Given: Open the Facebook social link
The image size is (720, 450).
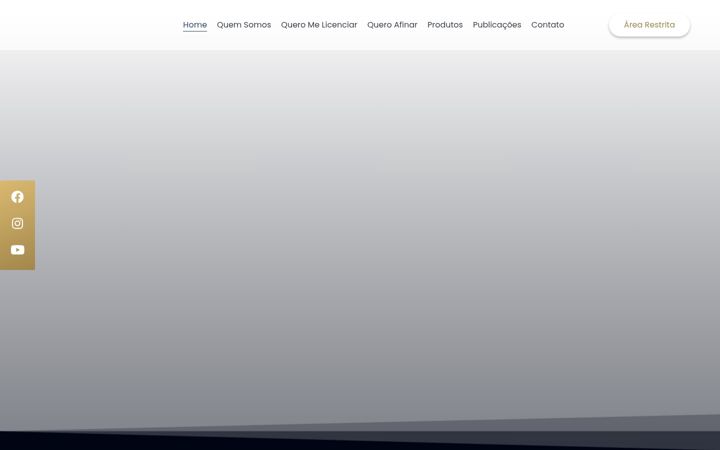Looking at the screenshot, I should (x=17, y=197).
